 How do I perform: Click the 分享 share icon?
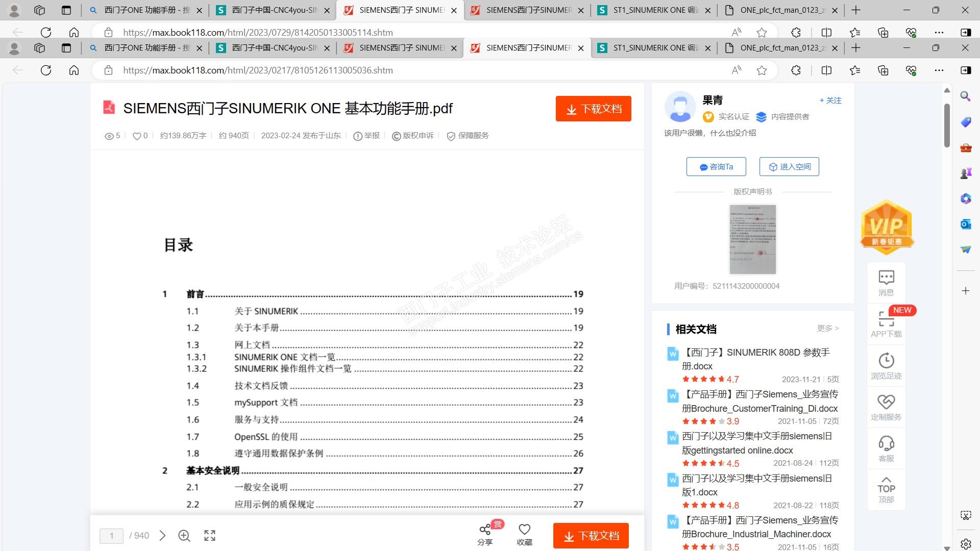485,531
